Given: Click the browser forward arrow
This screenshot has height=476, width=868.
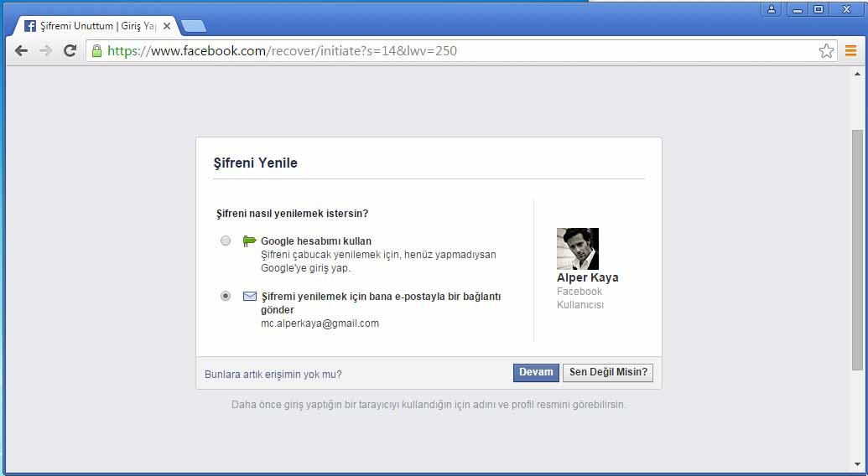Looking at the screenshot, I should [x=45, y=51].
